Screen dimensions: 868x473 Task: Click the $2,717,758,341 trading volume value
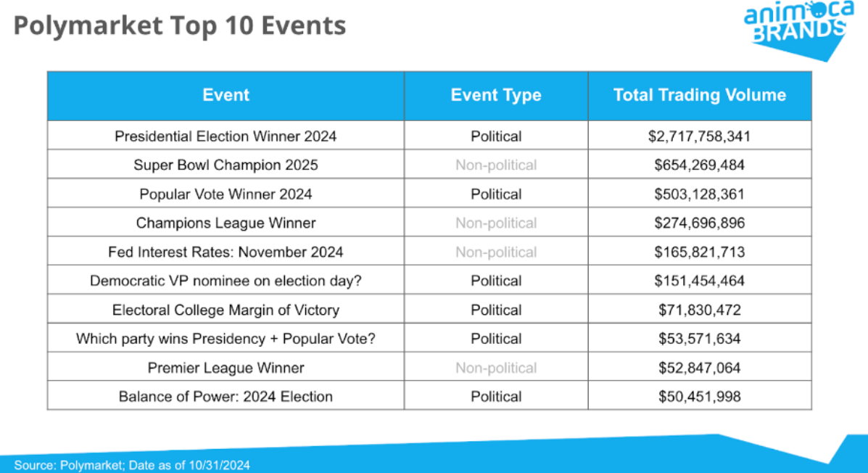click(699, 136)
